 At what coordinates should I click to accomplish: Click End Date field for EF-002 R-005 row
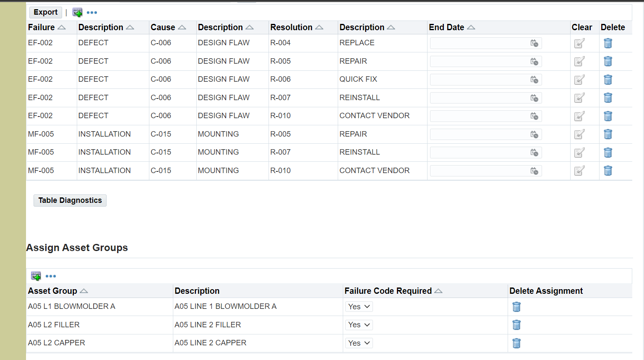[486, 62]
